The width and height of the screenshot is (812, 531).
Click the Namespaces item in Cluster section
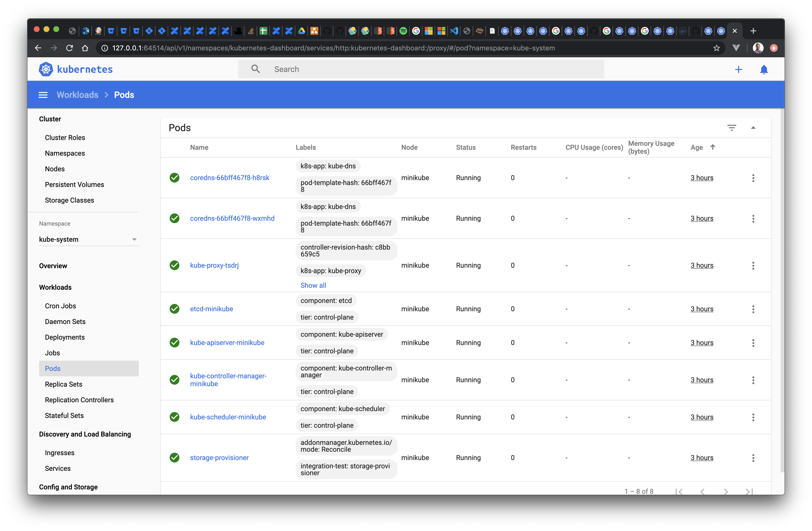pyautogui.click(x=65, y=153)
